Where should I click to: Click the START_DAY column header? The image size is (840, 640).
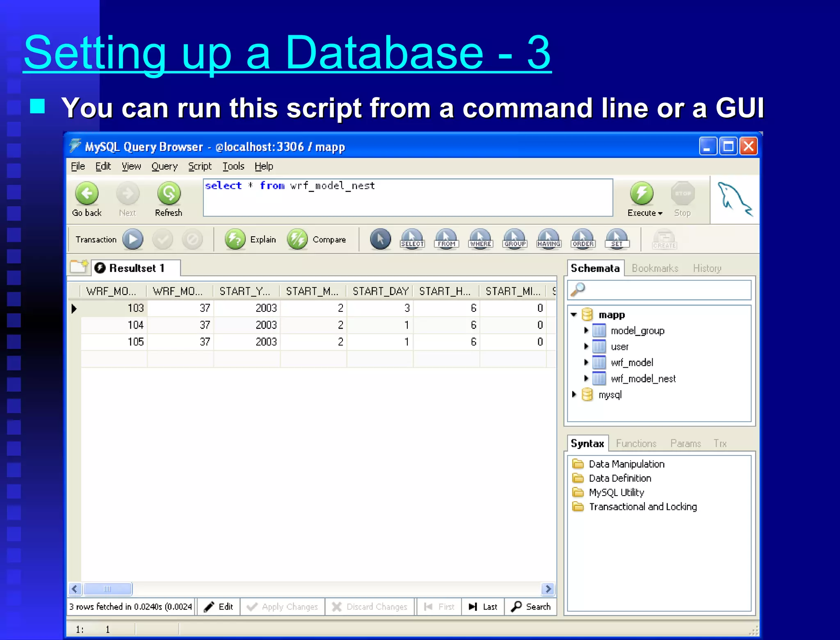tap(380, 291)
